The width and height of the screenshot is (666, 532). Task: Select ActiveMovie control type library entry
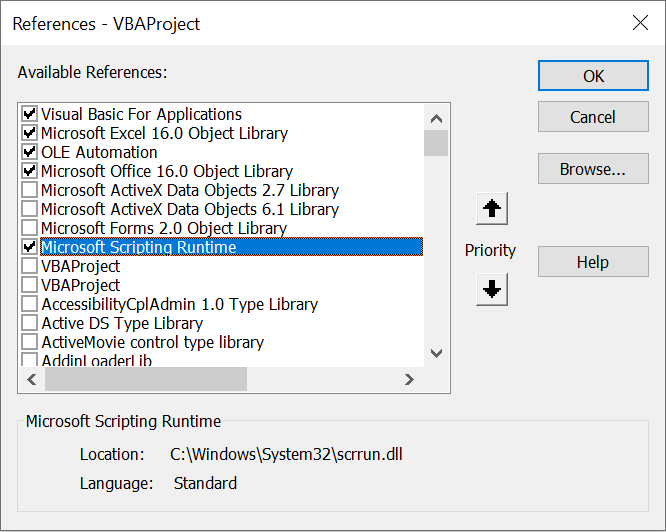click(x=152, y=342)
